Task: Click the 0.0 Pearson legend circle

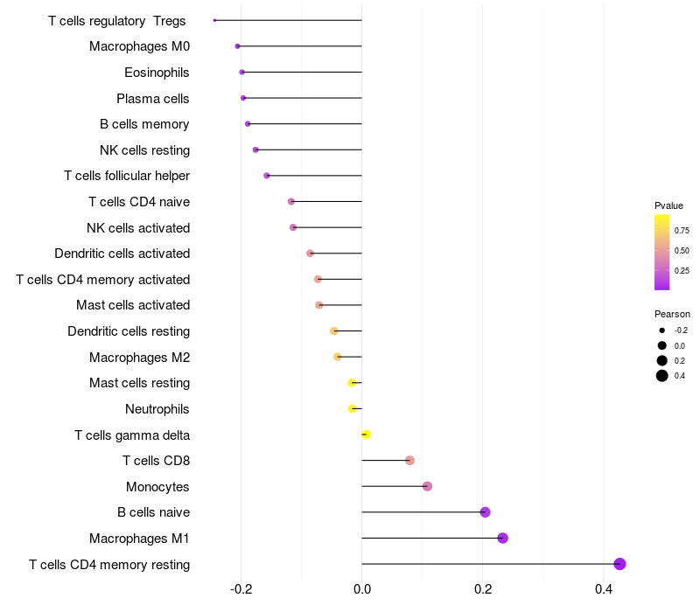Action: pos(662,345)
